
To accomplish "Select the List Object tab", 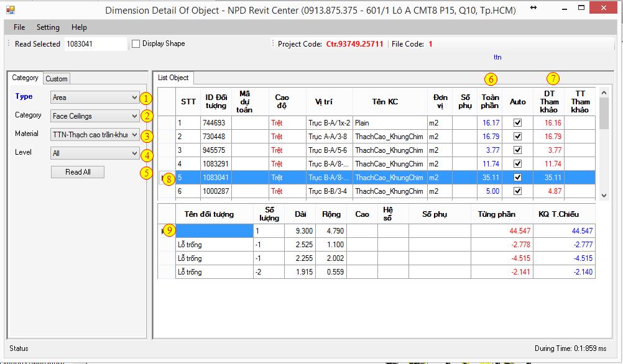I will (x=173, y=78).
